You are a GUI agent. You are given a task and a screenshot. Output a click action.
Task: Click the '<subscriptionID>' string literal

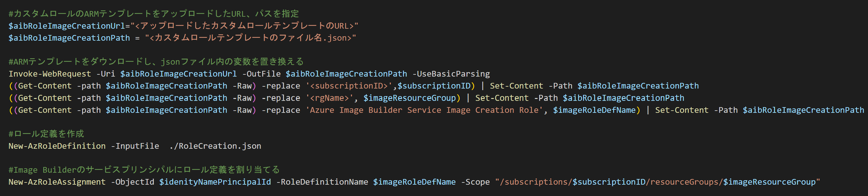click(349, 86)
